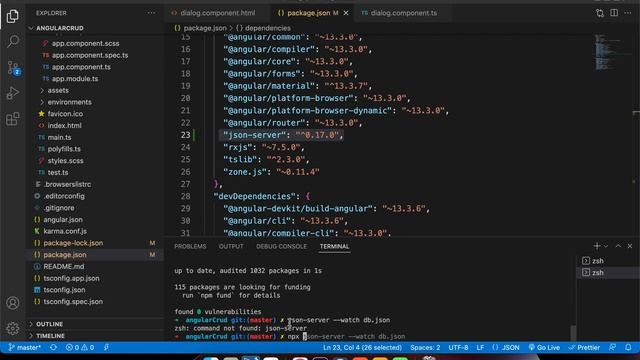Close the terminal panel
The height and width of the screenshot is (360, 640).
click(x=630, y=246)
